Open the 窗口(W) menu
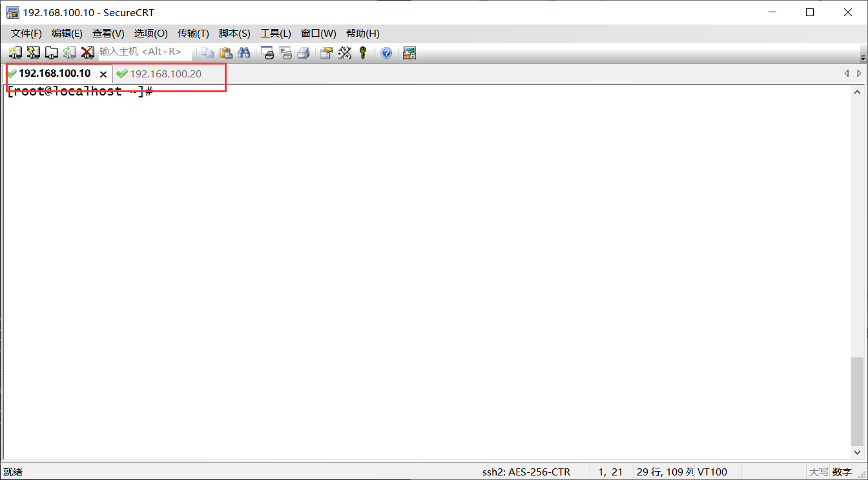The image size is (868, 480). click(x=318, y=34)
